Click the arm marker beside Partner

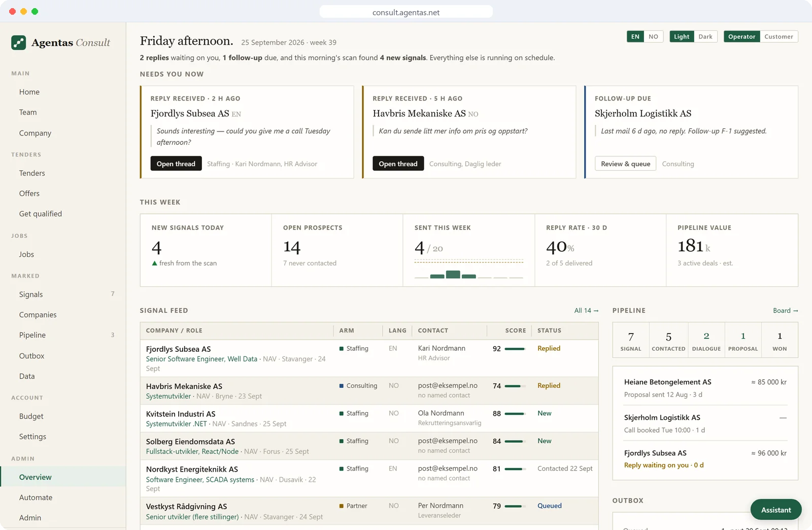tap(342, 506)
